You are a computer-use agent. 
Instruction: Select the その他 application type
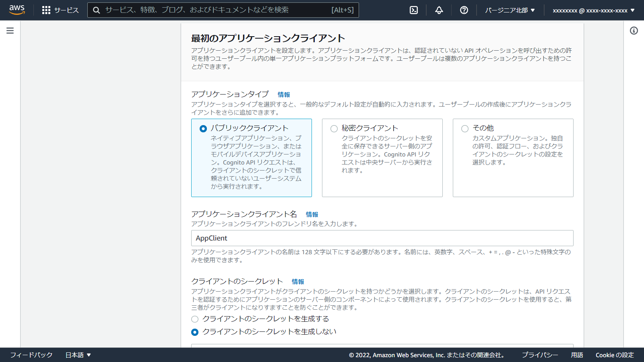click(465, 128)
